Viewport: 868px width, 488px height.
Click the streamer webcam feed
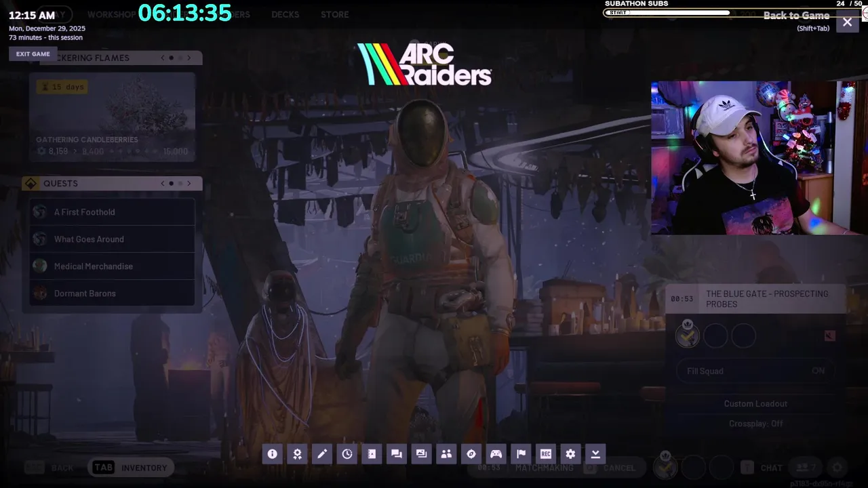point(759,158)
